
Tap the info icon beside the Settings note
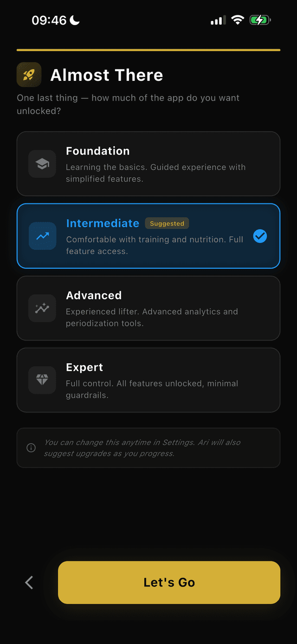(31, 448)
